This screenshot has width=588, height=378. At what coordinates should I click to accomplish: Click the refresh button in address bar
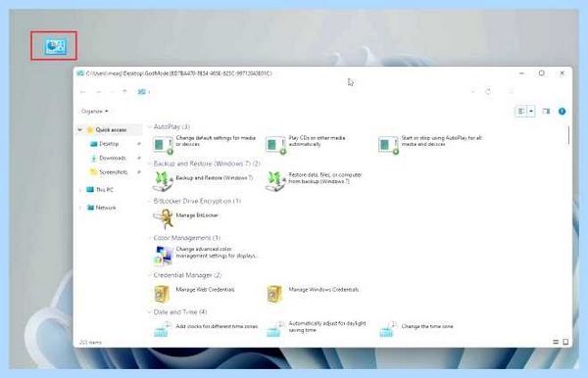[488, 91]
